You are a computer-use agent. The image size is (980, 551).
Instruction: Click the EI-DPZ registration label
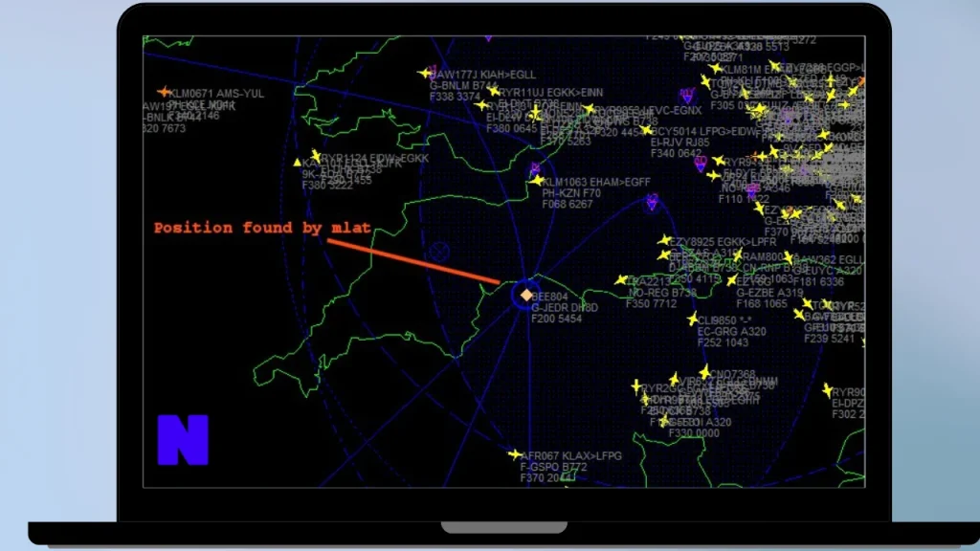[848, 404]
